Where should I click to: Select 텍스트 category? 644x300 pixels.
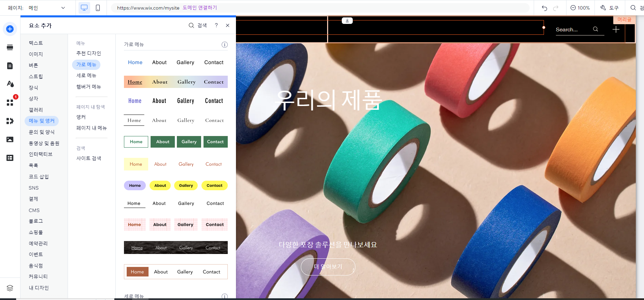[x=36, y=43]
